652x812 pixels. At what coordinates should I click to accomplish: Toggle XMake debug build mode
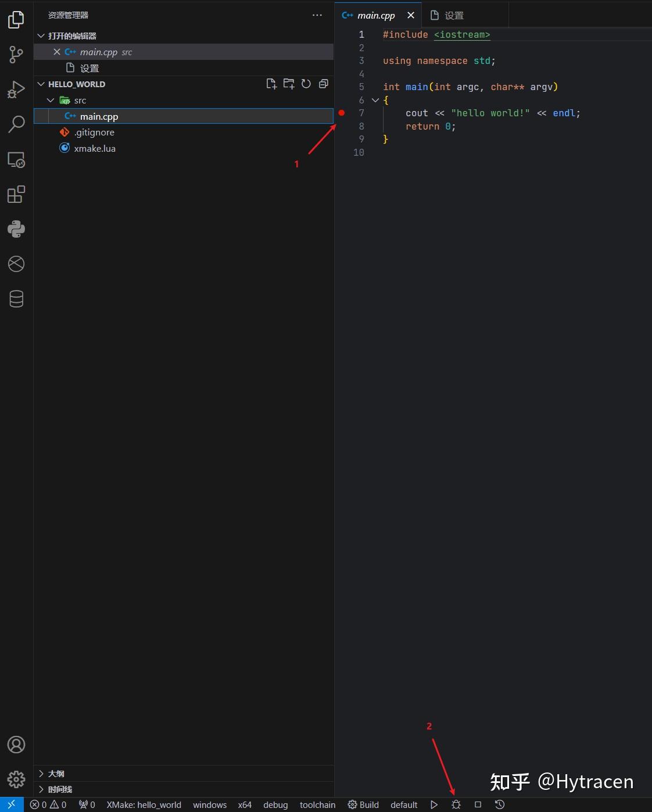click(x=275, y=805)
